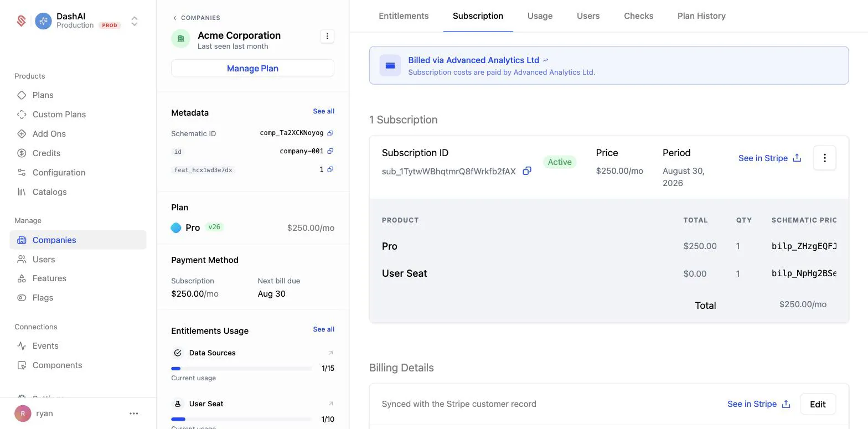Click the ryan user avatar
The width and height of the screenshot is (868, 429).
click(x=23, y=414)
